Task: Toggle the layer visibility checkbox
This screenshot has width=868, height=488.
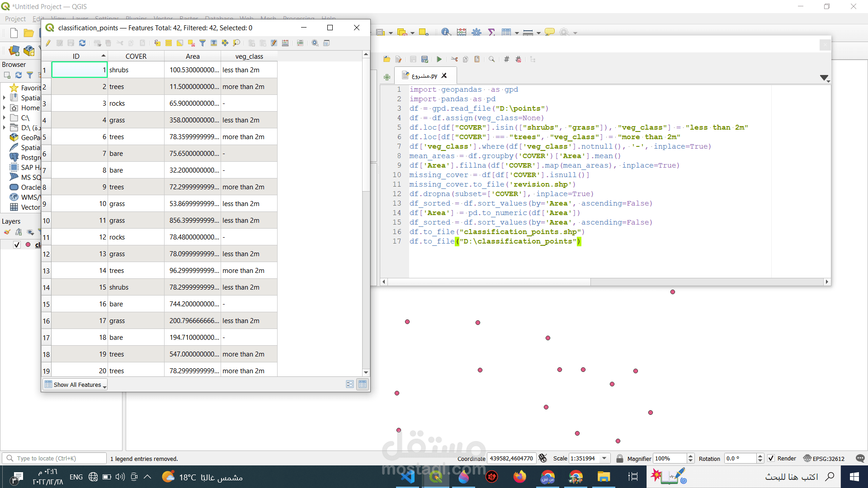Action: click(17, 245)
